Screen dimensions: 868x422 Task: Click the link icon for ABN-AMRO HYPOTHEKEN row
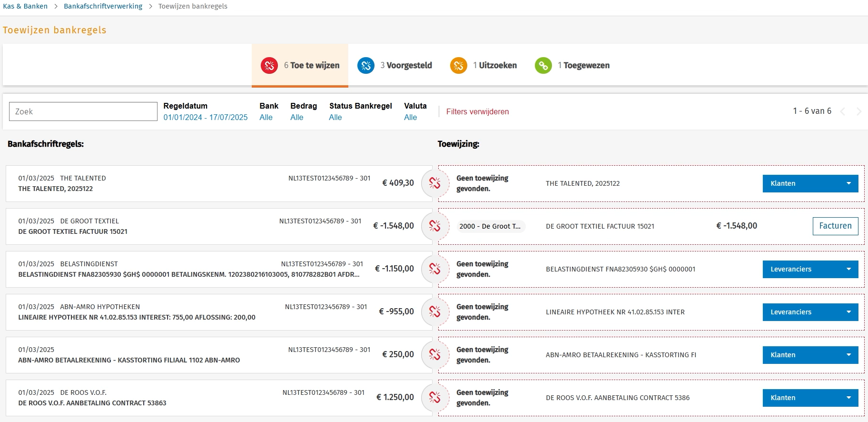click(x=434, y=312)
